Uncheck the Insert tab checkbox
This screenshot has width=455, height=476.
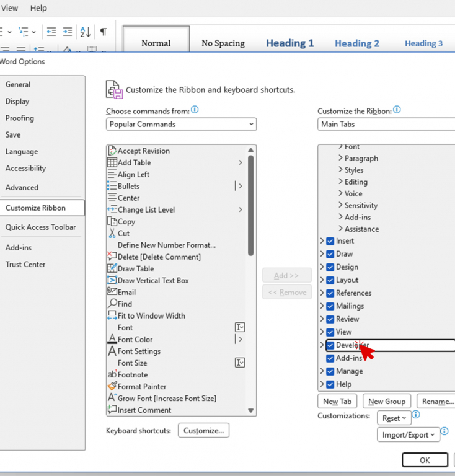coord(330,241)
